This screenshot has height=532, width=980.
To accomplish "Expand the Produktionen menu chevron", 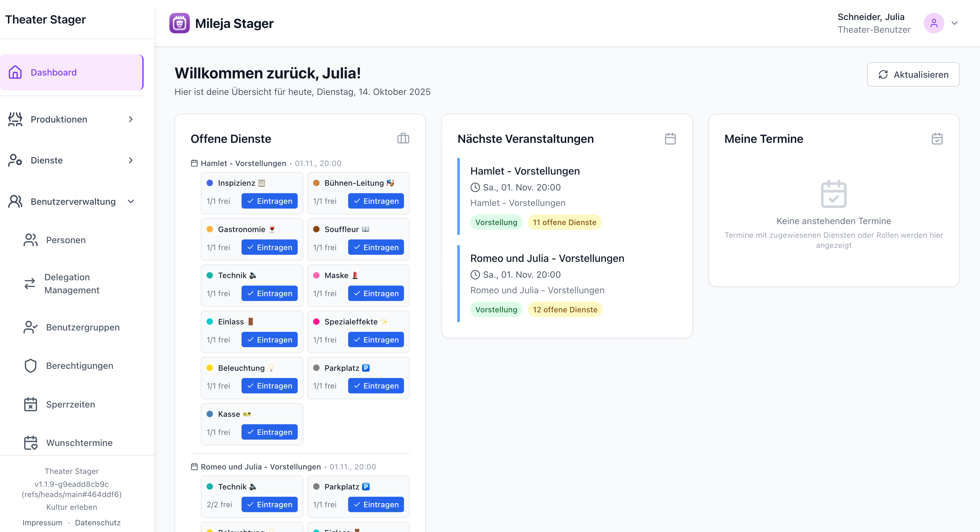I will click(131, 119).
